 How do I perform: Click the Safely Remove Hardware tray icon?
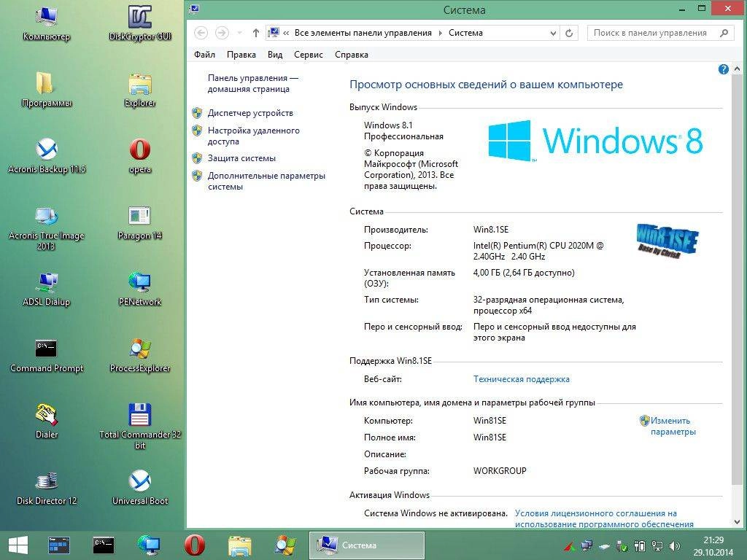click(x=622, y=546)
